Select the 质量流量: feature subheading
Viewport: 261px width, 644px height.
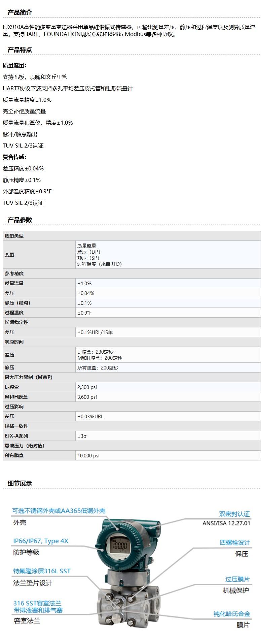point(14,65)
